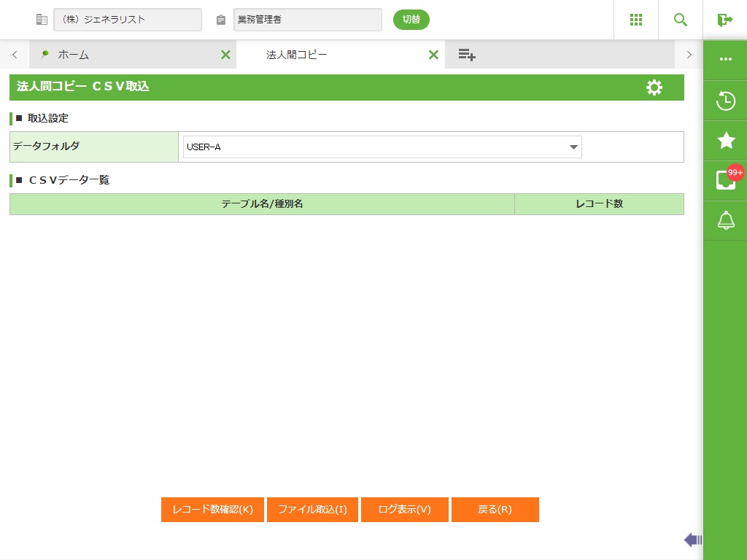
Task: Expand the データフォルダ USER-A dropdown
Action: tap(573, 147)
